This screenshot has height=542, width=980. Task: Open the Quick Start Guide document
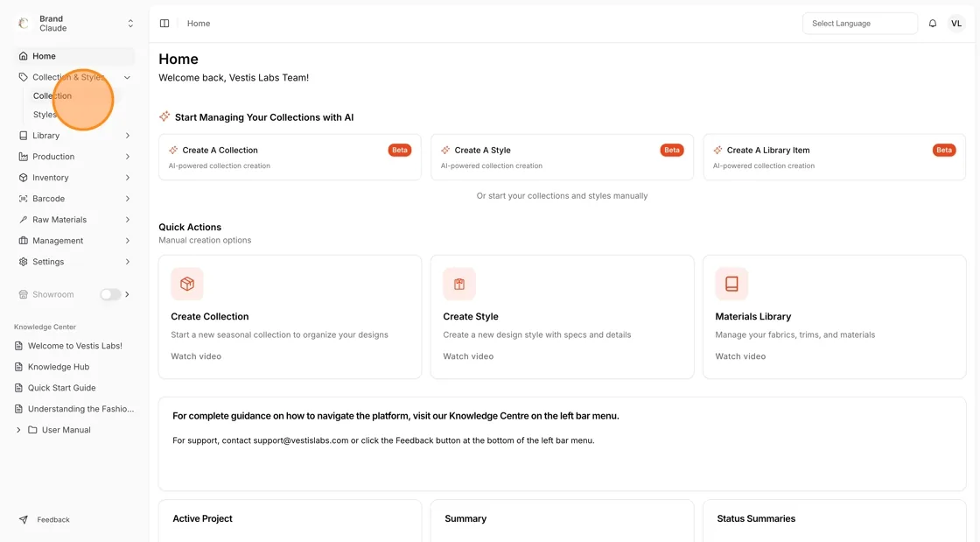point(62,388)
